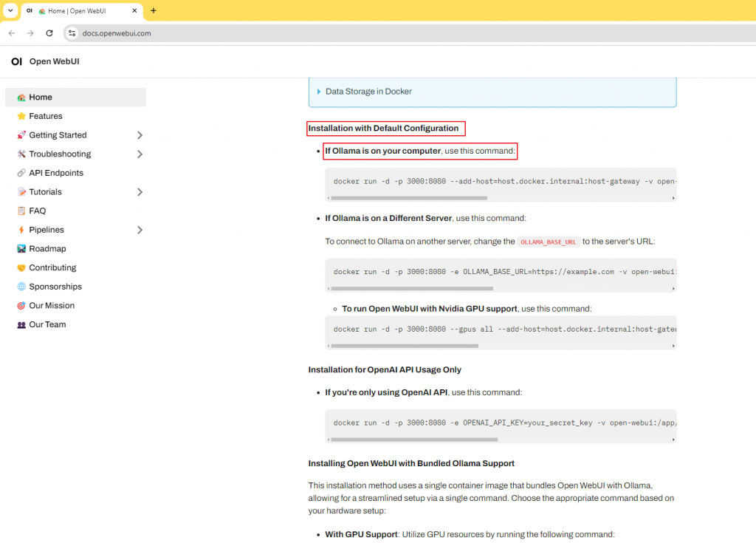
Task: Click the Installation with Default Configuration heading
Action: (x=383, y=129)
